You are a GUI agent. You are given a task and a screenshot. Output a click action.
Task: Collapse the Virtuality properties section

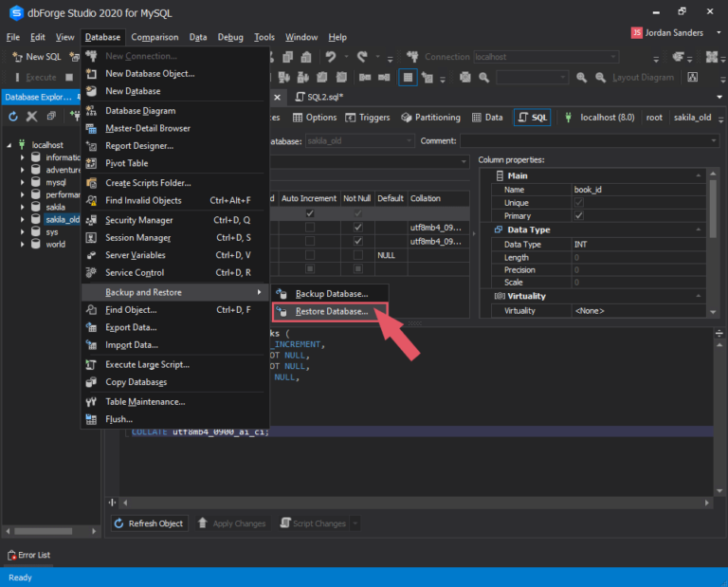point(699,296)
